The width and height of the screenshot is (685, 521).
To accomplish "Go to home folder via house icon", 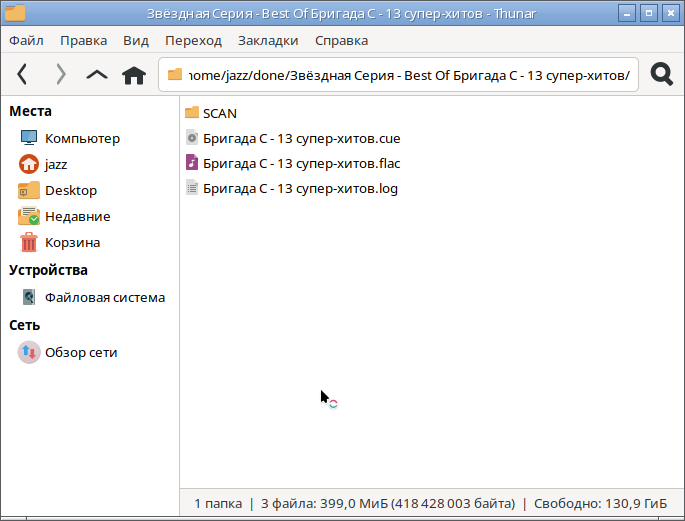I will point(134,75).
